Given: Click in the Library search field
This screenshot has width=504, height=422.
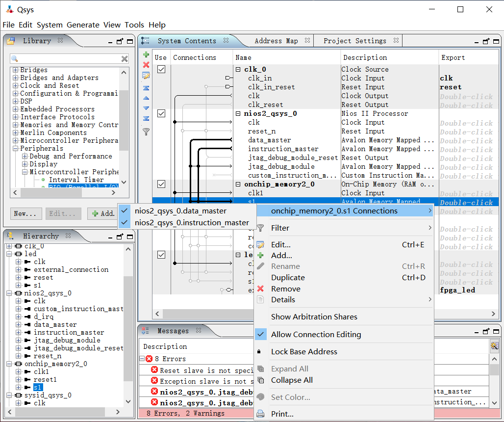Looking at the screenshot, I should coord(66,59).
